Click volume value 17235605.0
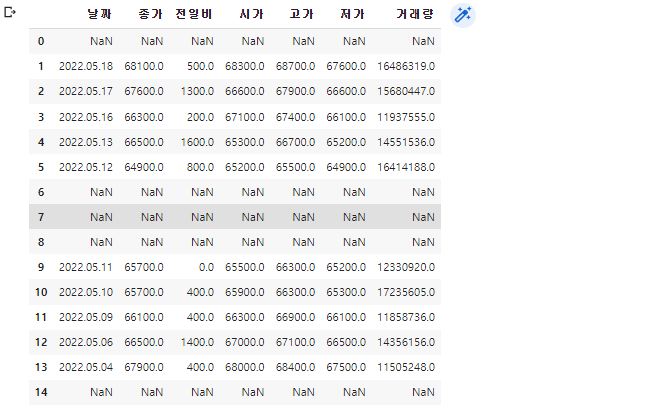Screen dimensions: 670x411 (406, 292)
